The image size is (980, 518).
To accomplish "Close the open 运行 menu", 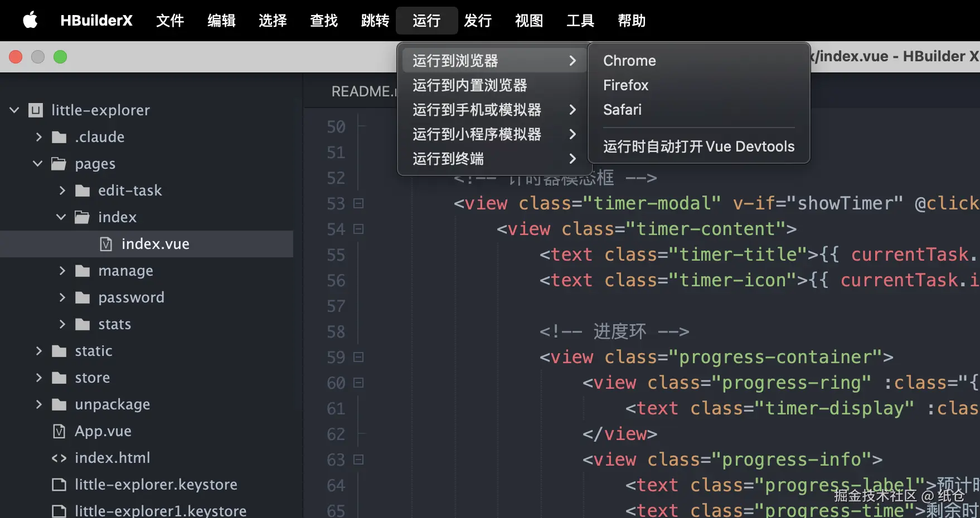I will tap(426, 21).
